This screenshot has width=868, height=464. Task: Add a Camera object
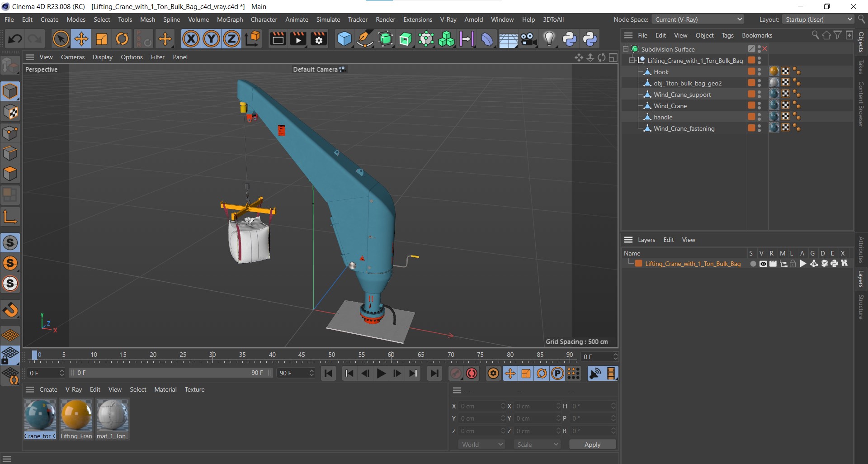[x=528, y=39]
